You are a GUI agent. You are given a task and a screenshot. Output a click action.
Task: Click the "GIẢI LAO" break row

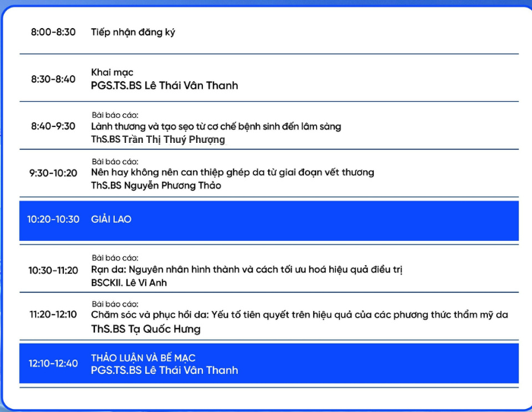point(111,219)
